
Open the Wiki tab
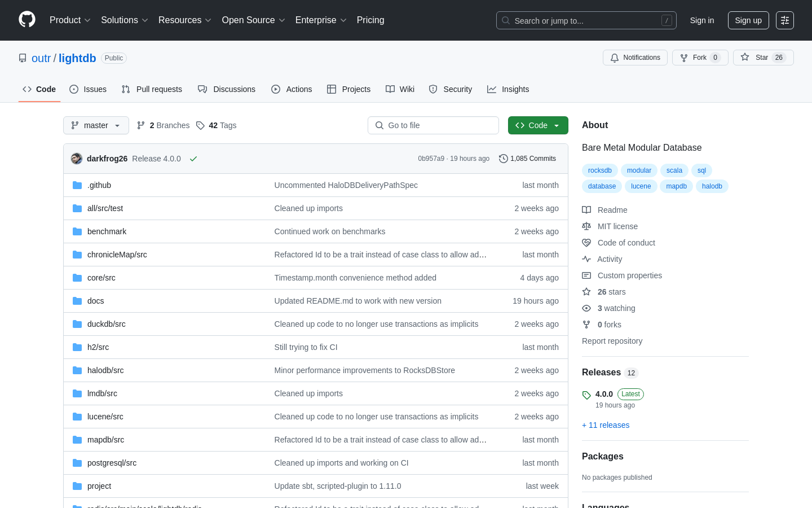pyautogui.click(x=400, y=89)
